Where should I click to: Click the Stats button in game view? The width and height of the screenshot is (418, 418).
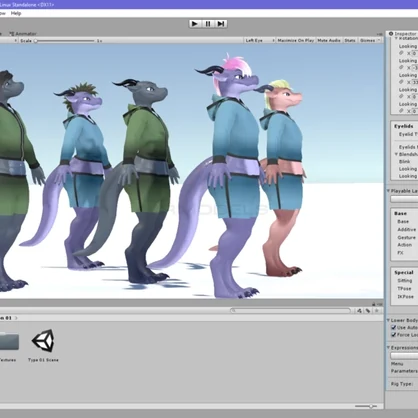click(x=350, y=40)
